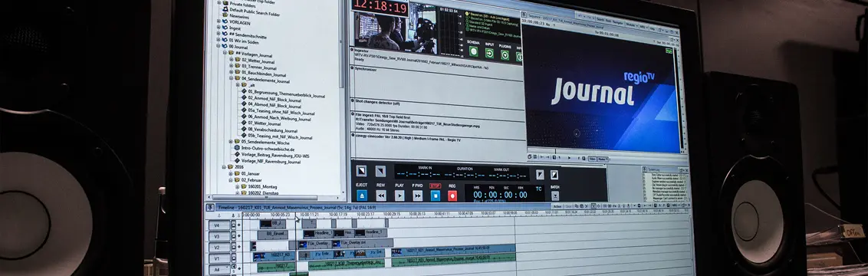Screen dimensions: 868x276
Task: Select the V1 track header
Action: pyautogui.click(x=219, y=258)
